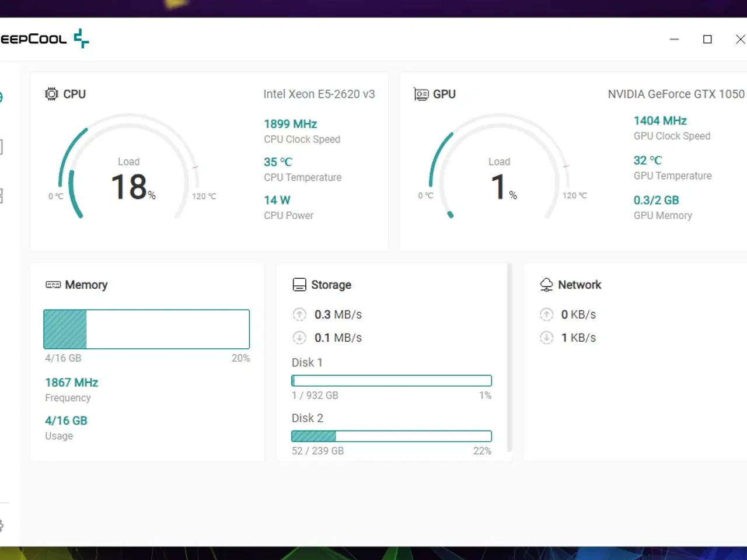The height and width of the screenshot is (560, 747).
Task: Click the 32 °C GPU temperature value
Action: click(x=648, y=160)
